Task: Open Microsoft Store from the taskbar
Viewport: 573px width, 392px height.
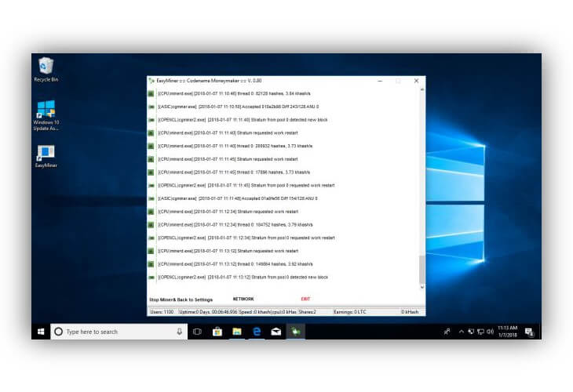Action: tap(217, 332)
